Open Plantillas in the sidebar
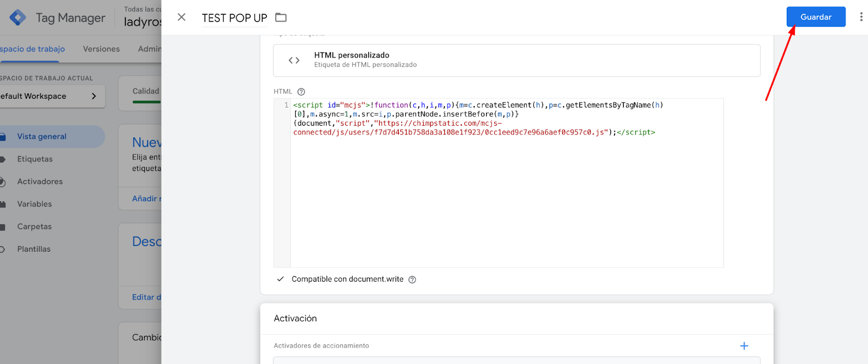This screenshot has width=868, height=364. tap(34, 249)
